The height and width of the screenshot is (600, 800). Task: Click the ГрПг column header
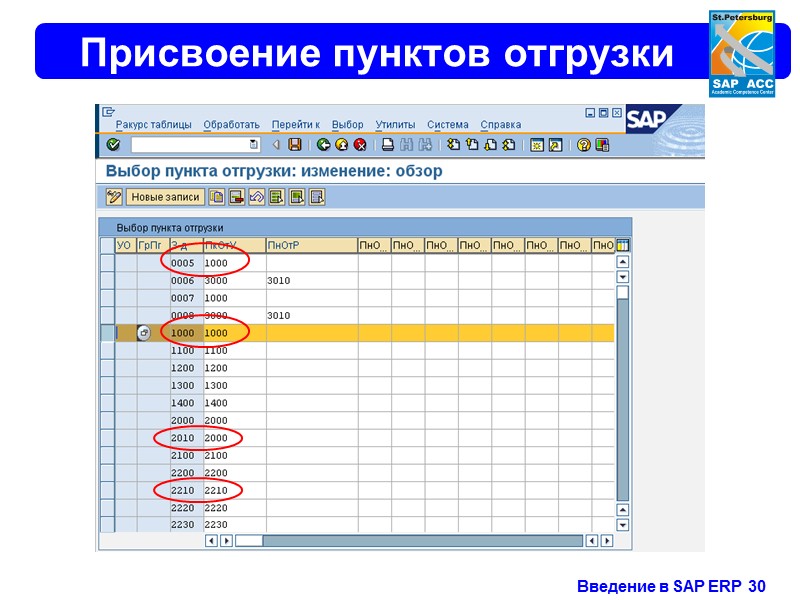pos(153,245)
